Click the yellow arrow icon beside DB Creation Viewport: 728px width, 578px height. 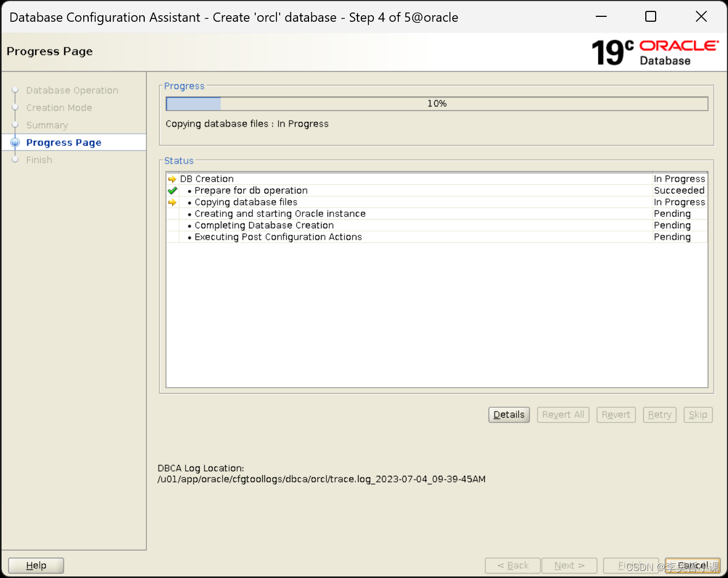172,179
